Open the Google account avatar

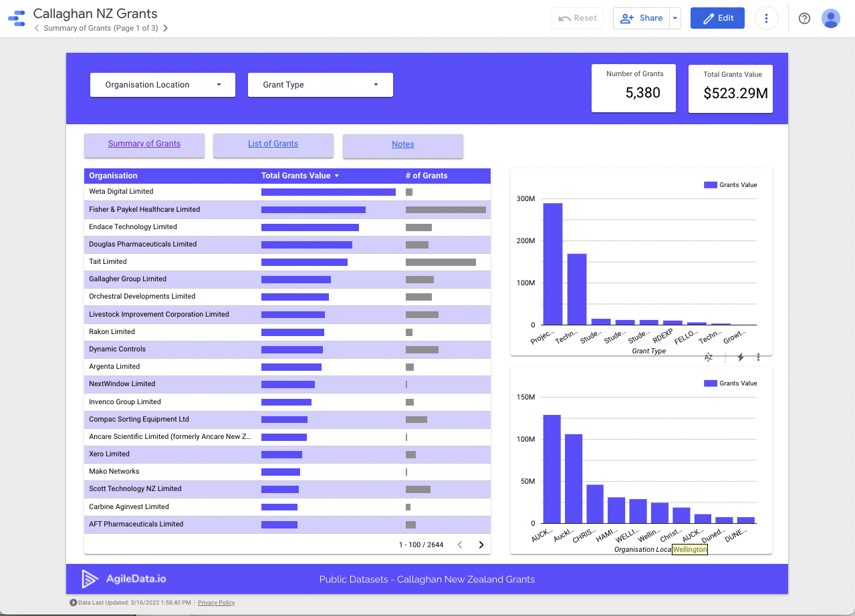(x=830, y=18)
